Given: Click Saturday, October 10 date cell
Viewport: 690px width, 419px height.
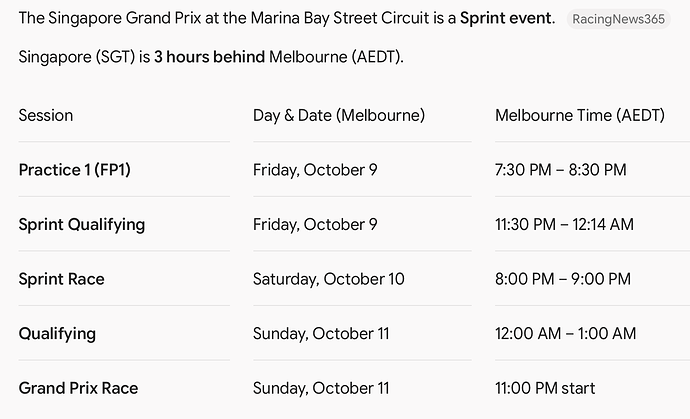Looking at the screenshot, I should tap(328, 279).
